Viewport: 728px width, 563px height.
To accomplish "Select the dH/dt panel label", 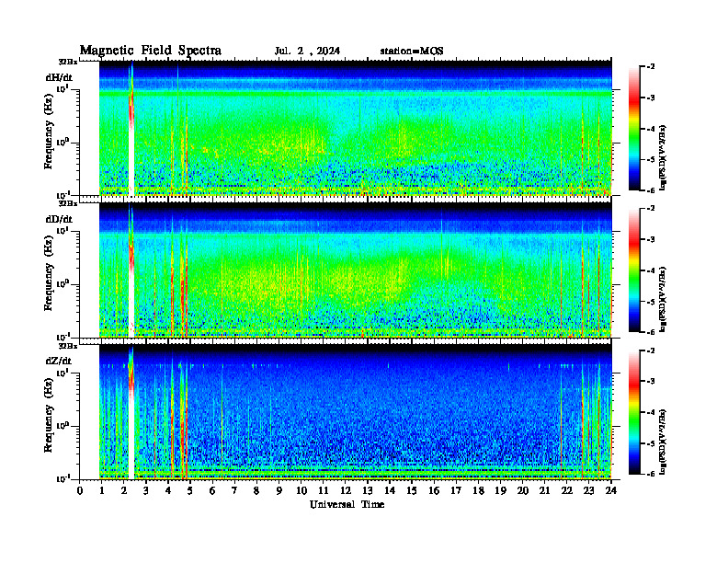I will point(59,77).
